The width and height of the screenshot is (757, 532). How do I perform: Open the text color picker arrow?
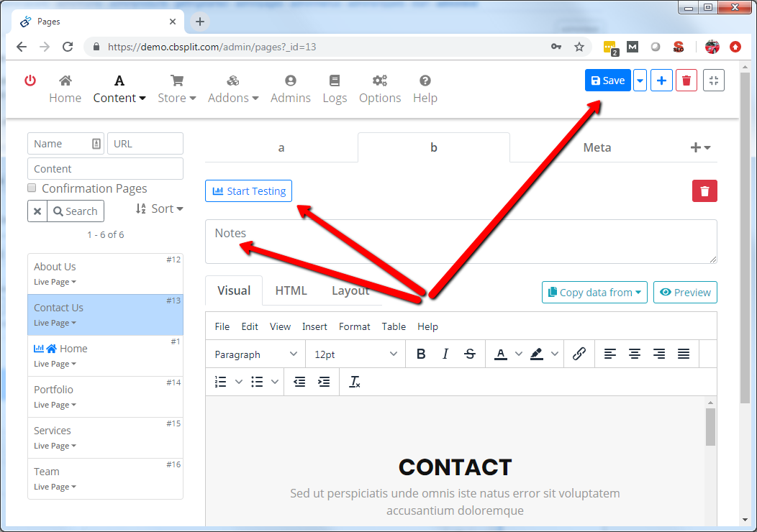coord(518,354)
